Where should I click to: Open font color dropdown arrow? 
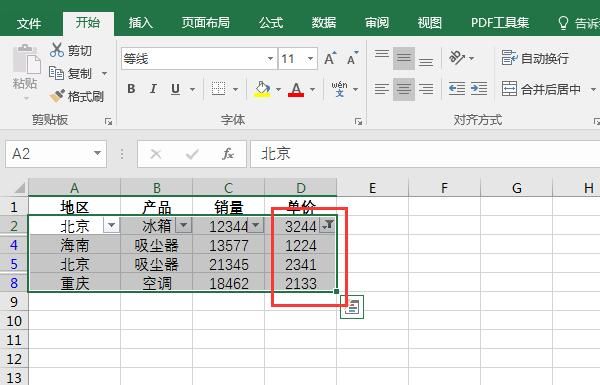pyautogui.click(x=312, y=90)
